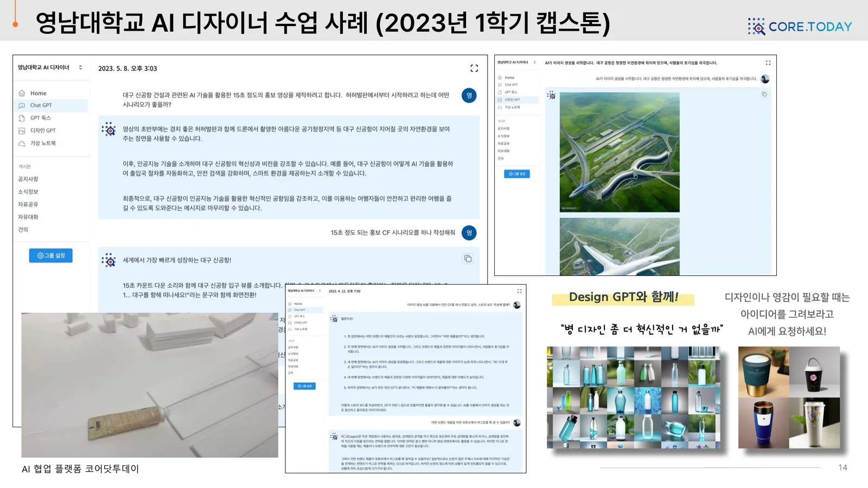Click the second 영 user avatar beside CF 시나리오 message
The image size is (868, 488).
469,233
